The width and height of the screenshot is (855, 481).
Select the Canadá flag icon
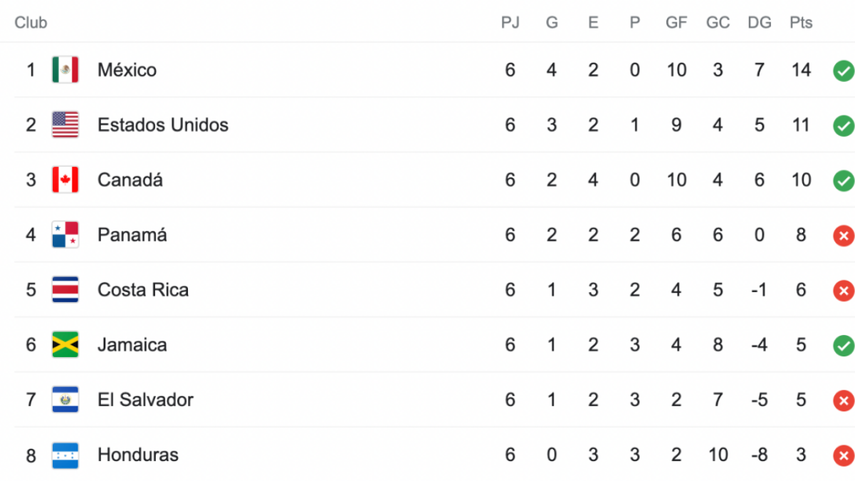pos(65,180)
